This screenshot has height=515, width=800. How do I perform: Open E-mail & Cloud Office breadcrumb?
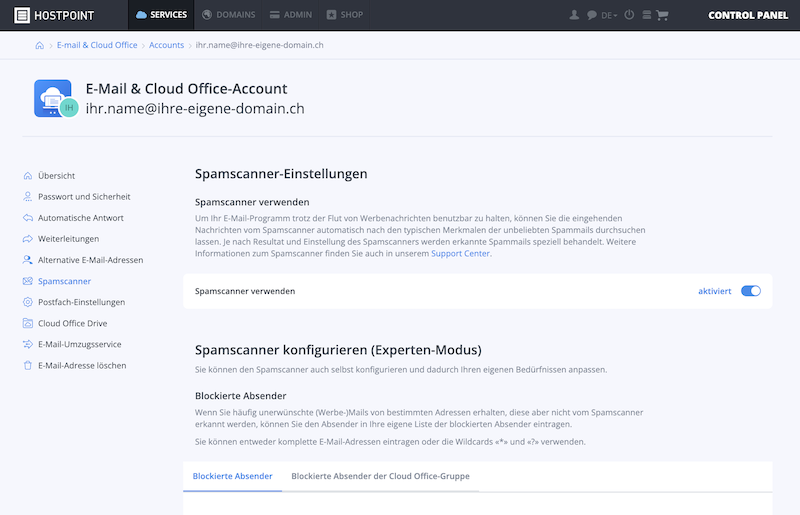97,45
